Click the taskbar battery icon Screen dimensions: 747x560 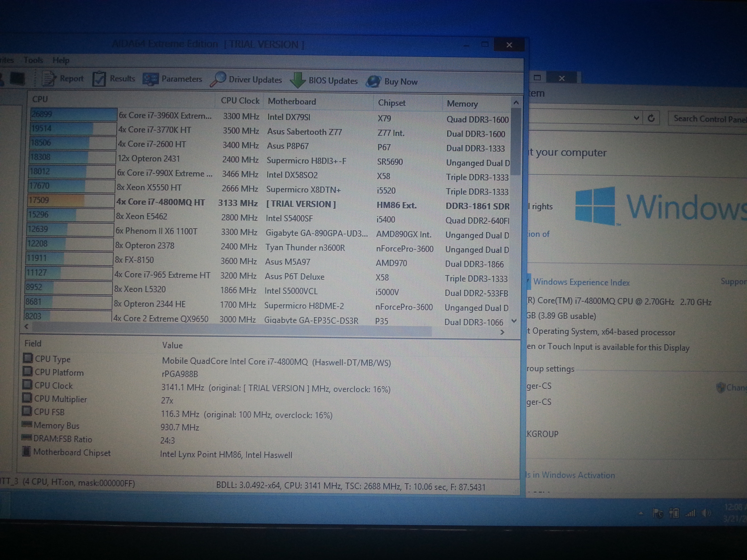(674, 513)
